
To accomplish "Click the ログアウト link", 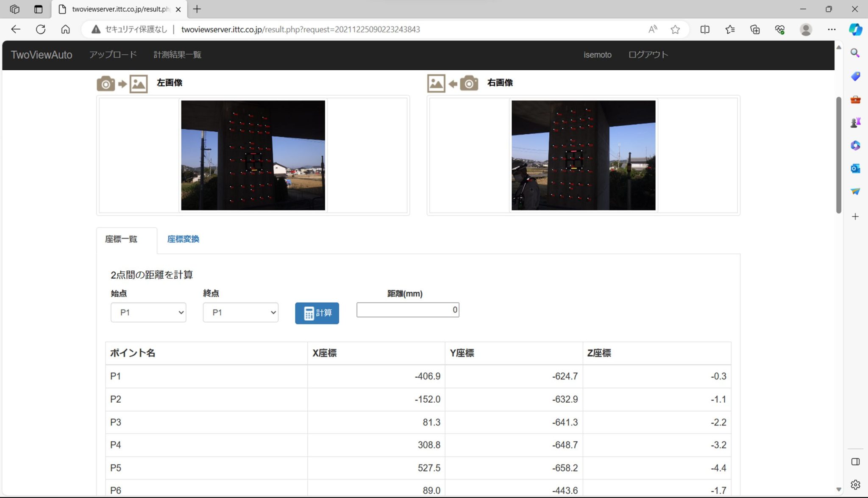I will (x=648, y=55).
